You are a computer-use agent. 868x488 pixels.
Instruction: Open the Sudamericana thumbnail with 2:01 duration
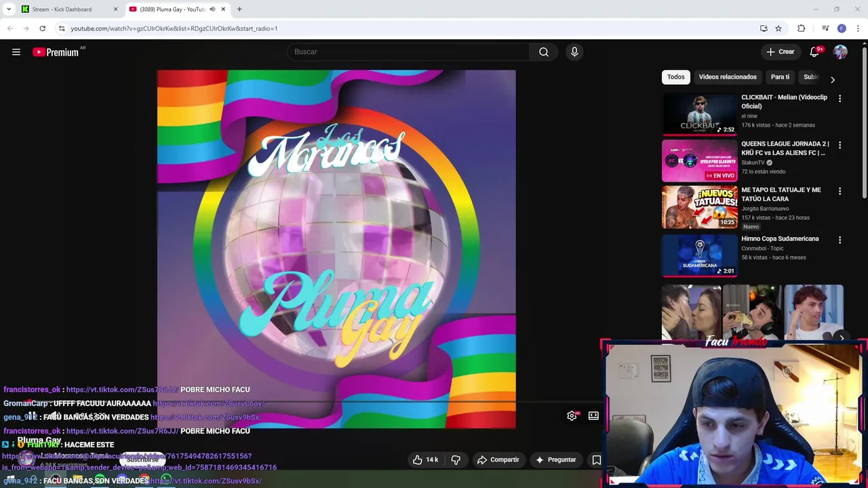699,256
